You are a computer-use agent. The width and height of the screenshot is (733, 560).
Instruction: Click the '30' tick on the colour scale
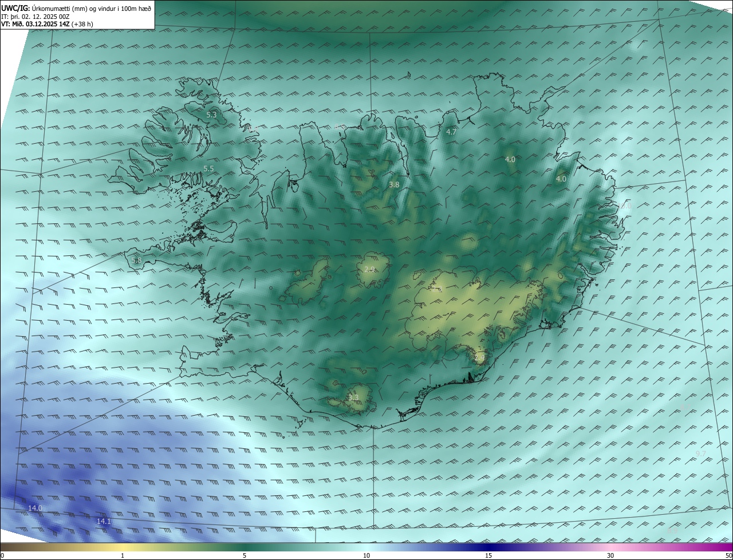(x=610, y=555)
